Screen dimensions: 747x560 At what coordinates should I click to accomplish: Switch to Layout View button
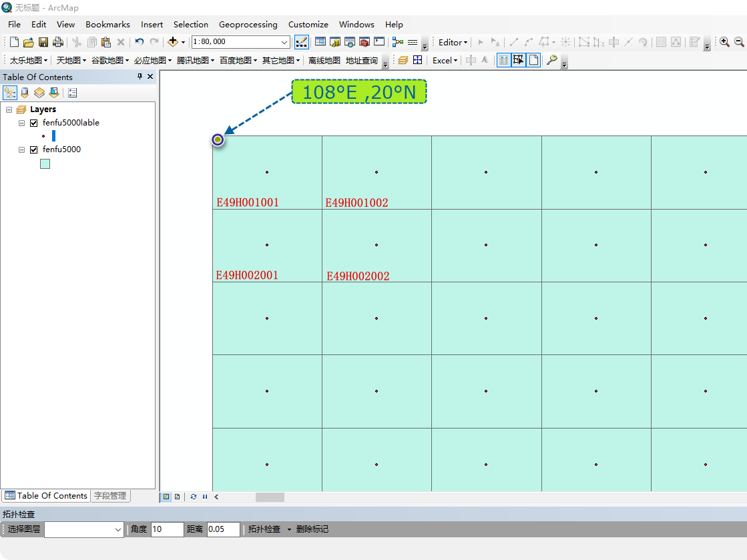point(177,497)
